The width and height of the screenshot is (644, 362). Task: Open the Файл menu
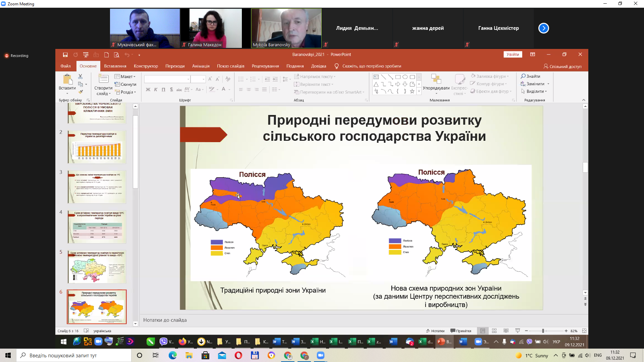coord(65,66)
